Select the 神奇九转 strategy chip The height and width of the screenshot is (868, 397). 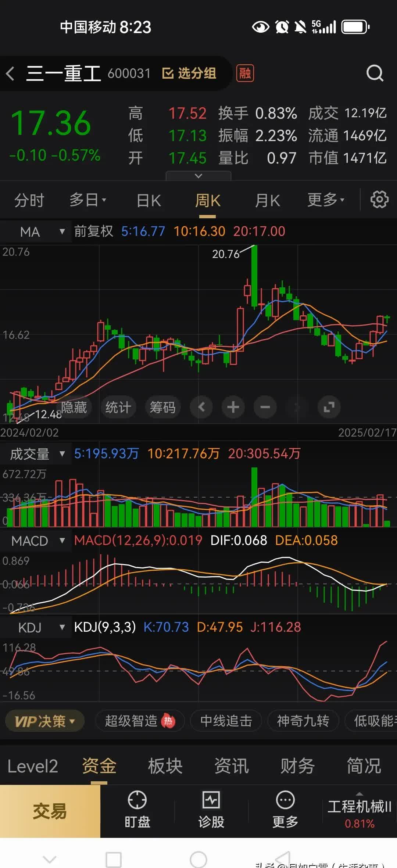[303, 721]
